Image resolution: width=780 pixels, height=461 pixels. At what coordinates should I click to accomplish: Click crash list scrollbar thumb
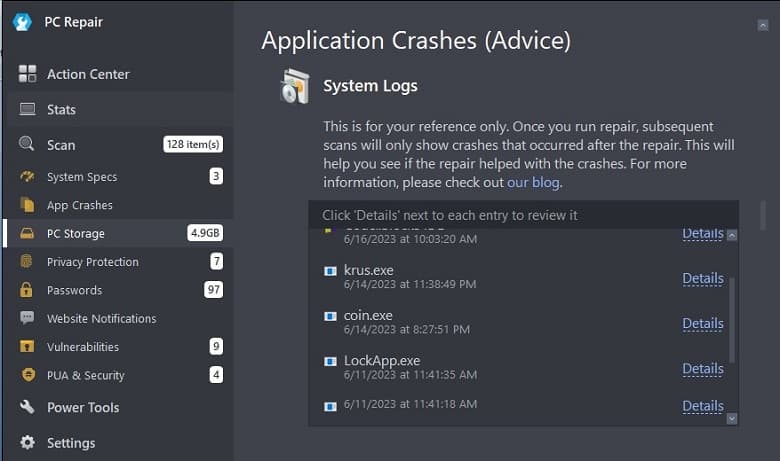[732, 319]
